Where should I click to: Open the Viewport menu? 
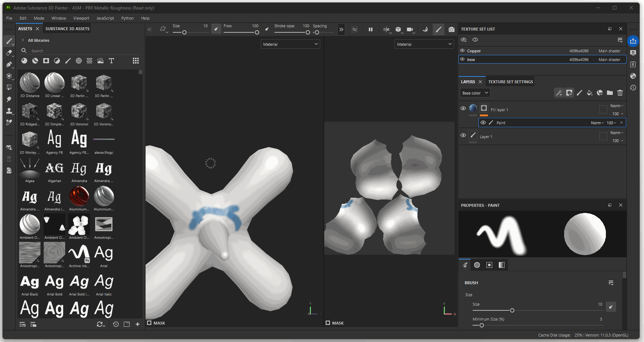coord(81,18)
